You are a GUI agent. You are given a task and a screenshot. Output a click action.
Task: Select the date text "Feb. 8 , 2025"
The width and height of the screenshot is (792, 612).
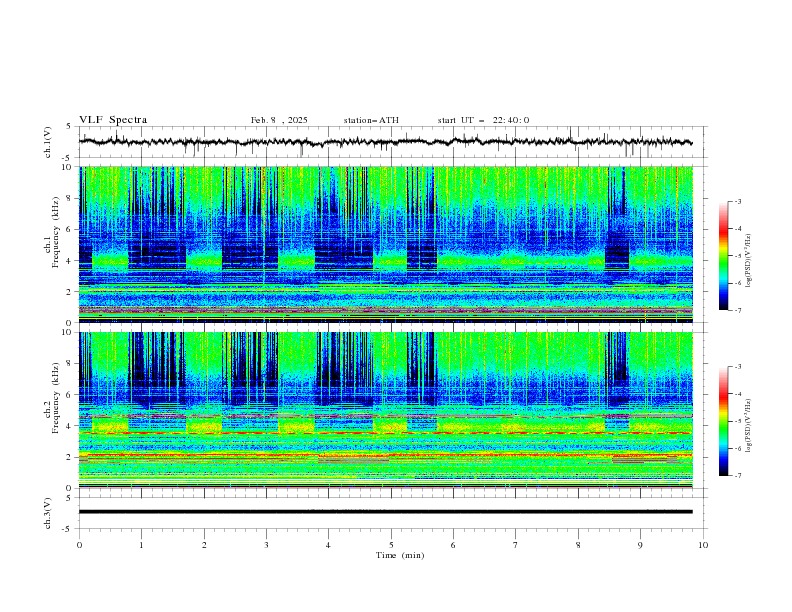[279, 120]
